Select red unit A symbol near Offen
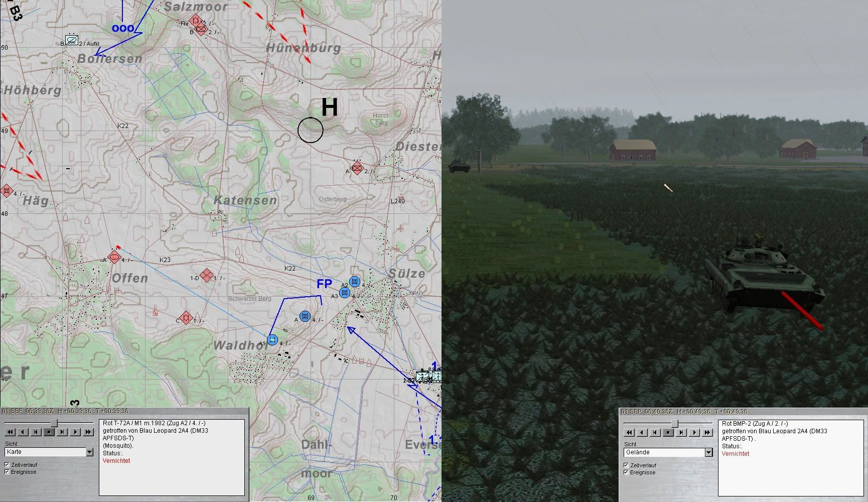This screenshot has width=868, height=502. pos(115,258)
